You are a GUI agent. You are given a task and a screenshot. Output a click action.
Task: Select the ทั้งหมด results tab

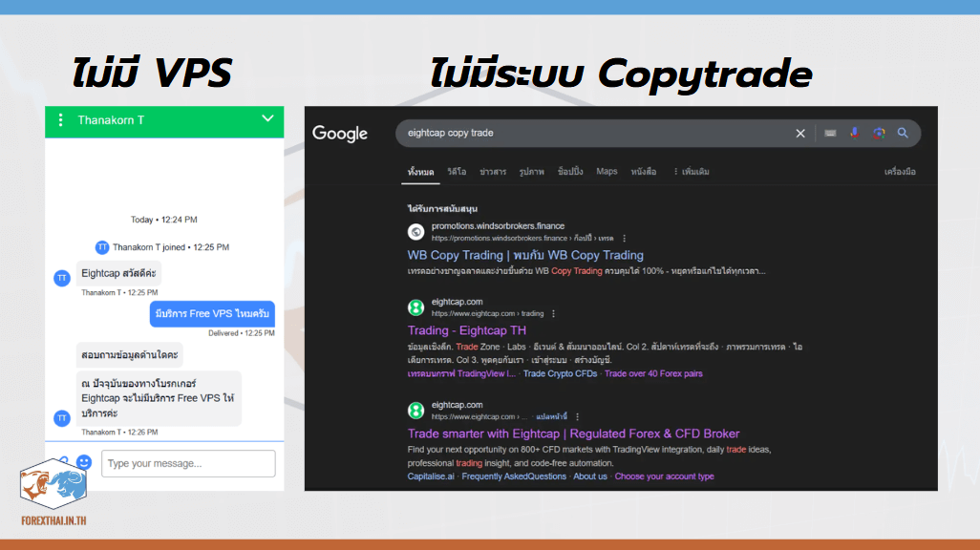point(420,172)
